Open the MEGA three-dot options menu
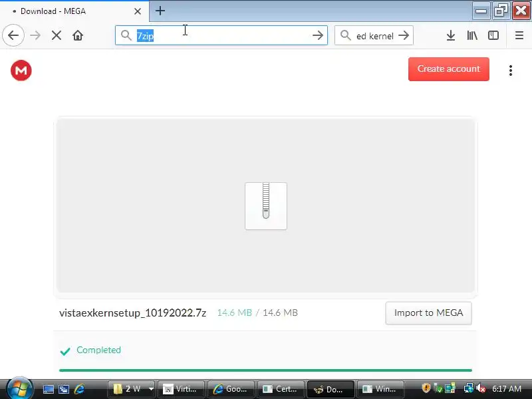This screenshot has width=532, height=399. click(x=510, y=70)
